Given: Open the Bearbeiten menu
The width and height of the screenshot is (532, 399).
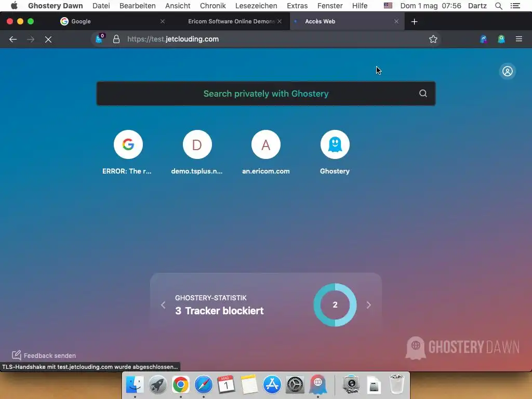Looking at the screenshot, I should tap(137, 6).
